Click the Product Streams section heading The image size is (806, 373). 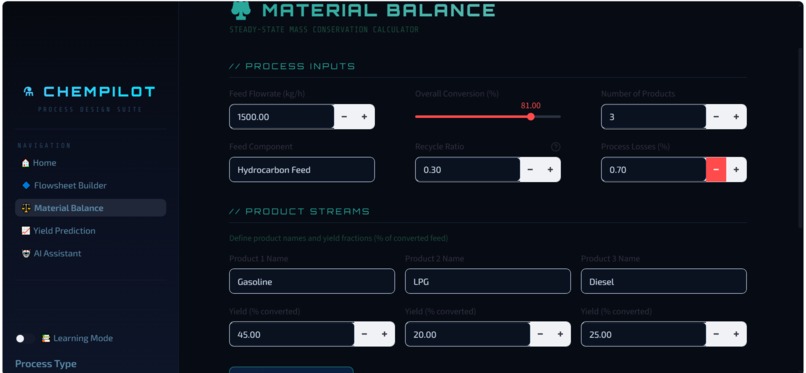pos(299,212)
